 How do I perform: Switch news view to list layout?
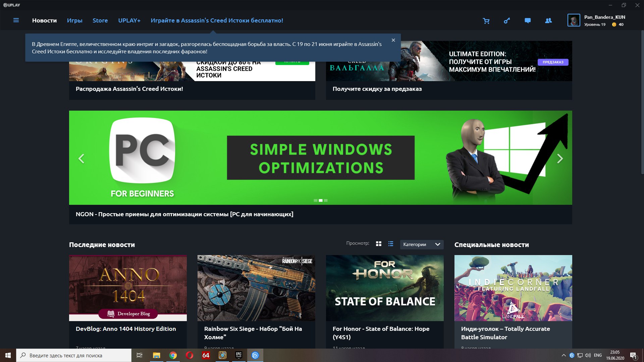tap(391, 244)
